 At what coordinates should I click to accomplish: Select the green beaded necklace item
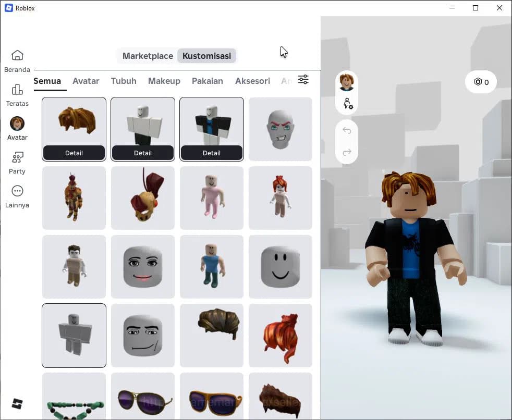tap(74, 404)
